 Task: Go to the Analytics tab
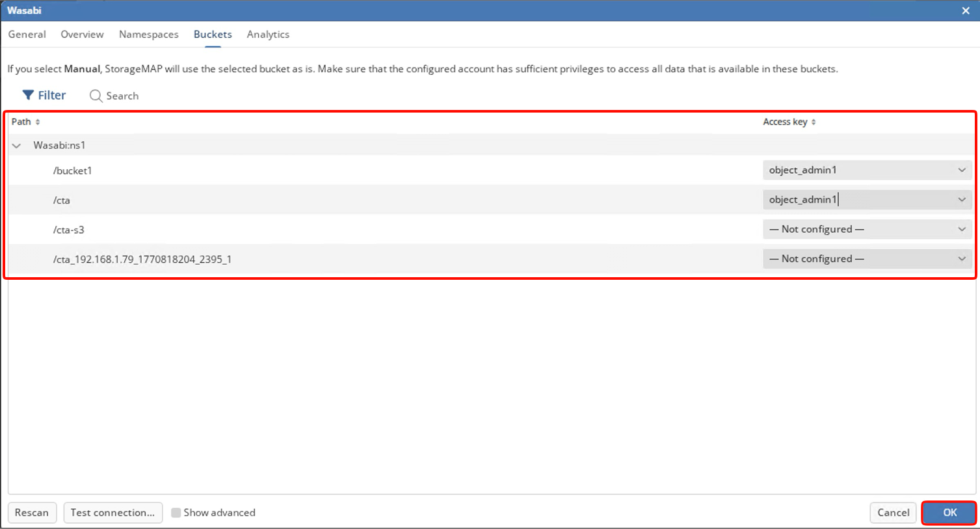[268, 34]
